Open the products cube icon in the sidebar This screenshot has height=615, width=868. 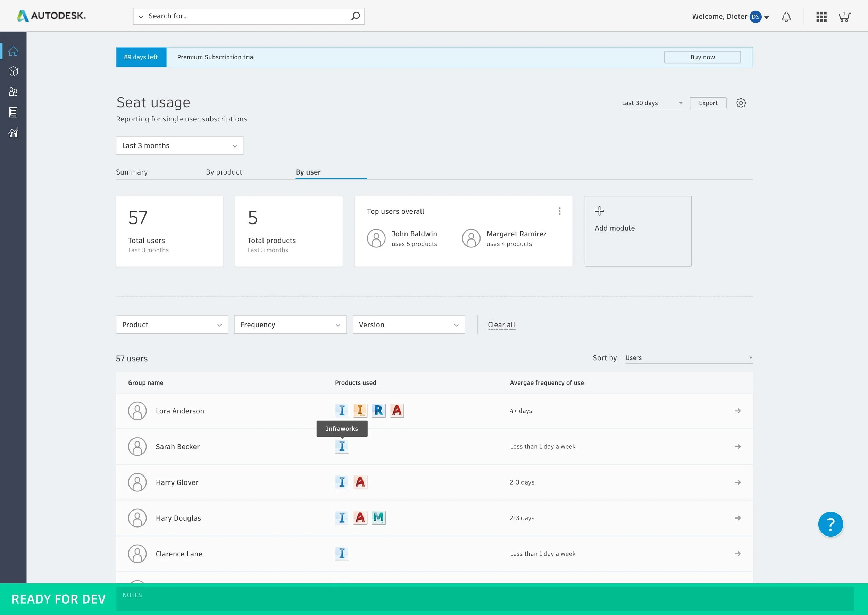click(13, 71)
